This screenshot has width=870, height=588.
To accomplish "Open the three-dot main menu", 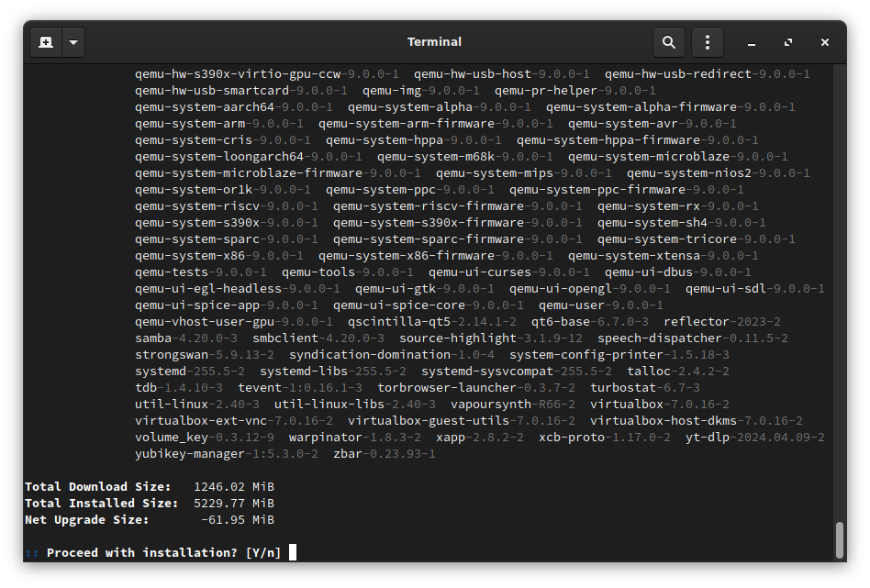I will click(x=707, y=42).
